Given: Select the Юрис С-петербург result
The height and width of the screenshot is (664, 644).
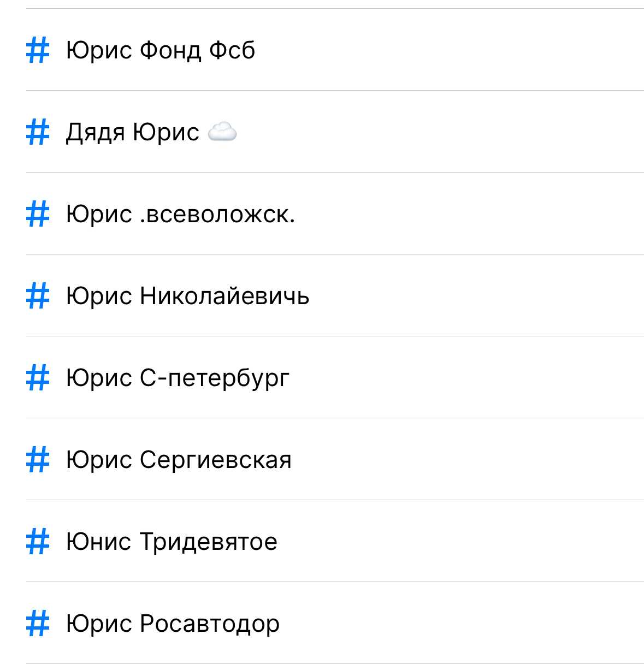Looking at the screenshot, I should (x=178, y=378).
